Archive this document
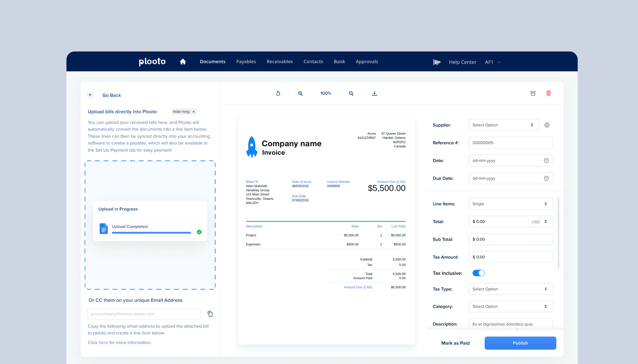 click(x=533, y=93)
